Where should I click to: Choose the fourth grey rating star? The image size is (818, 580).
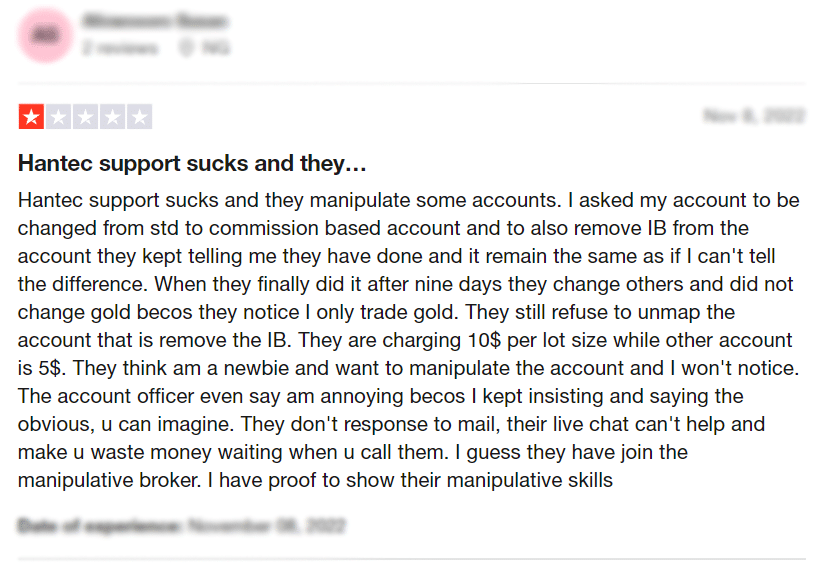click(x=113, y=117)
